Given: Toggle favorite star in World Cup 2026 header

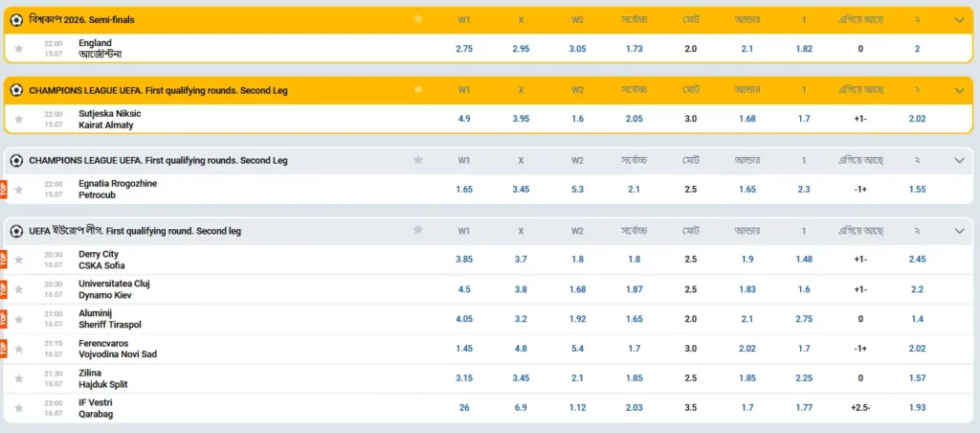Looking at the screenshot, I should pyautogui.click(x=418, y=19).
